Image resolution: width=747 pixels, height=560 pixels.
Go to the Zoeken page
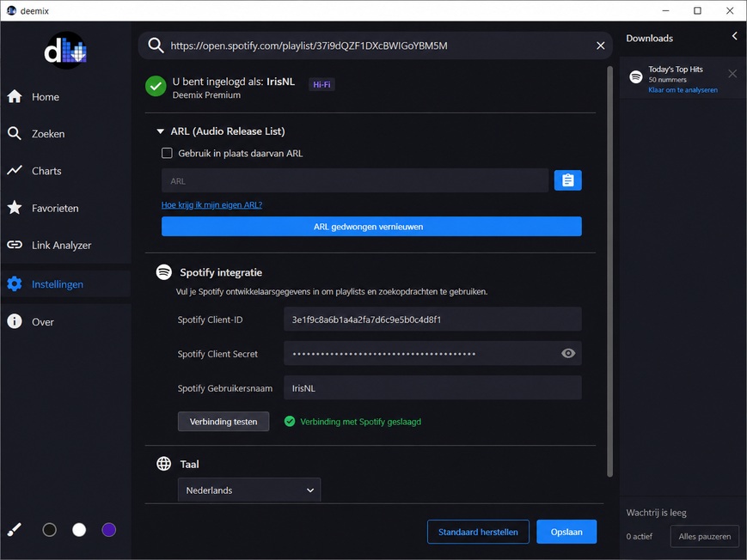point(65,134)
